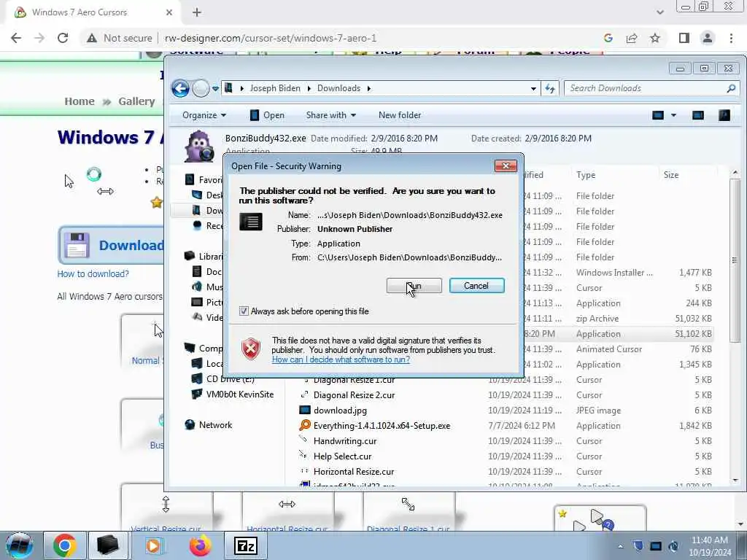Screen dimensions: 747x560
Task: Open Explorer recent locations dropdown arrow
Action: 215,88
